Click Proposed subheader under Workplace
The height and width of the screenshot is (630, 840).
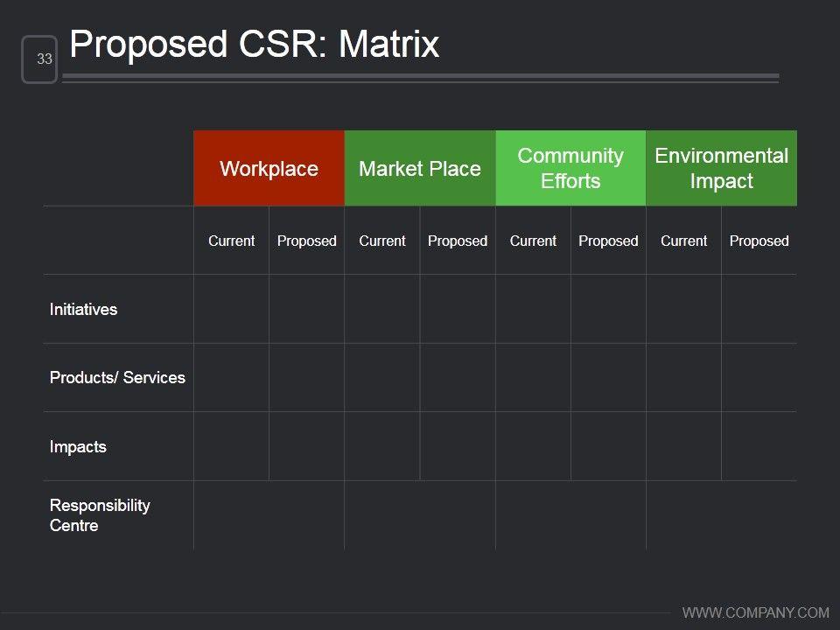click(306, 241)
